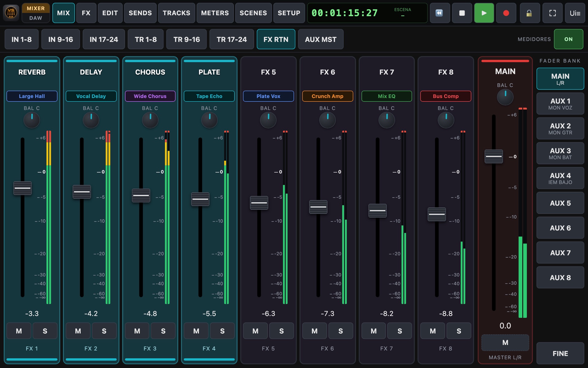Stop playback with the stop button
This screenshot has width=588, height=368.
462,13
